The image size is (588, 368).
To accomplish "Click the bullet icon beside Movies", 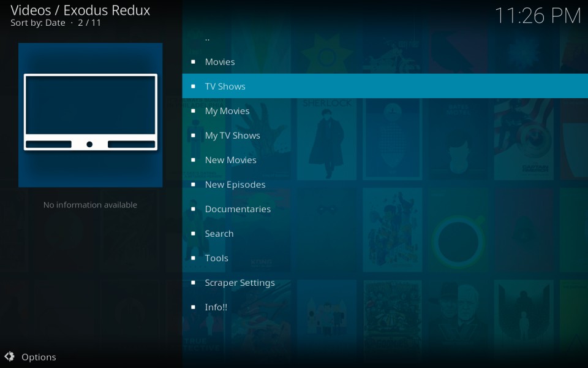I will tap(193, 61).
